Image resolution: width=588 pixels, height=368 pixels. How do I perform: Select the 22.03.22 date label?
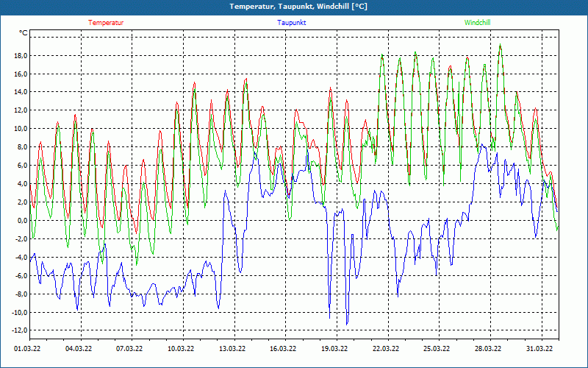pyautogui.click(x=385, y=348)
